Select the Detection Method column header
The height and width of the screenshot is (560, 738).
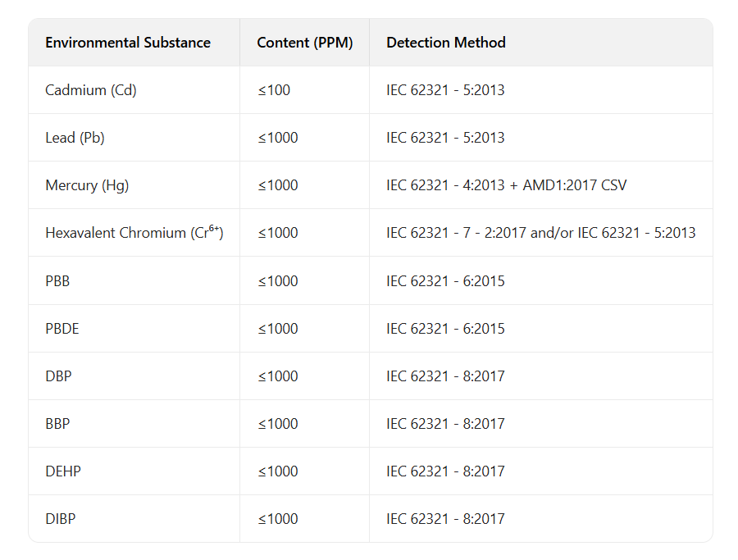click(446, 43)
